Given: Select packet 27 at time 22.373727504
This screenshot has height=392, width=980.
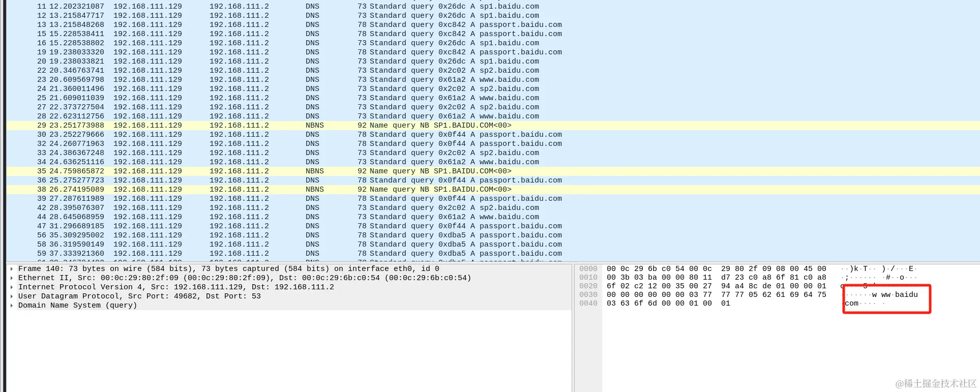Looking at the screenshot, I should [493, 107].
